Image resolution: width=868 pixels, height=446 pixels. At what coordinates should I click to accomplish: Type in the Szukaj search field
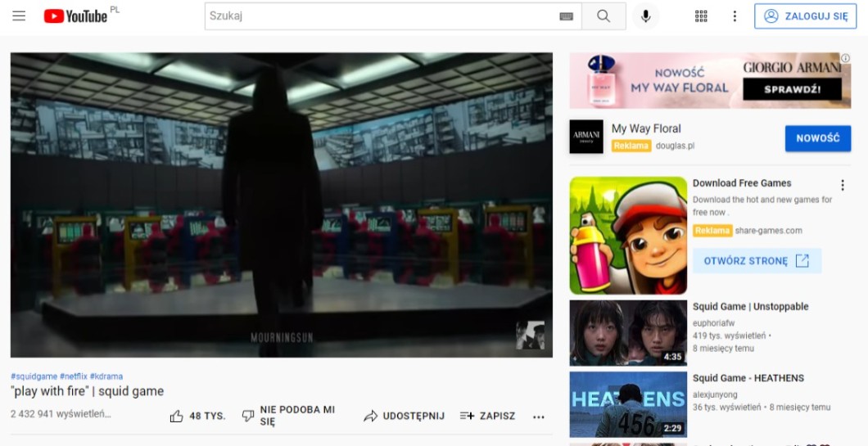coord(381,16)
